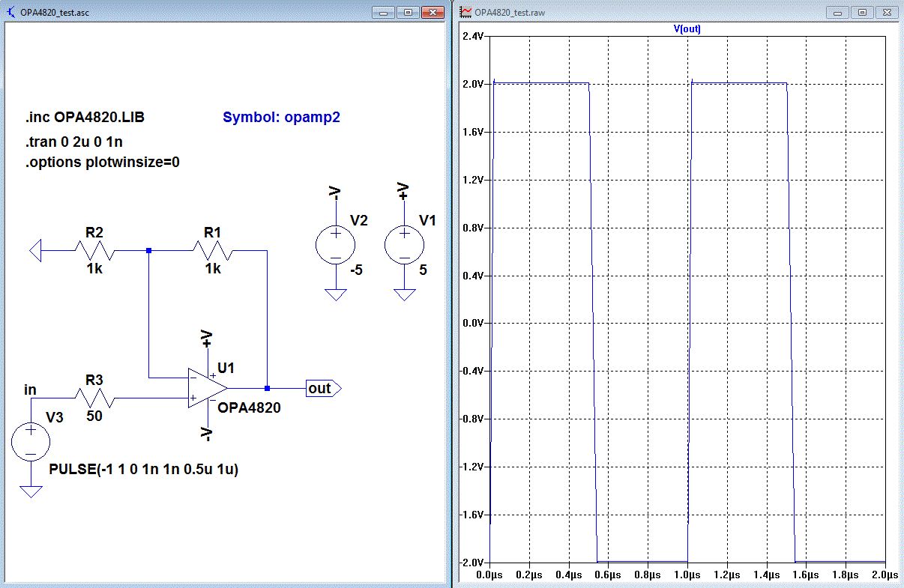Click the .options plotwinsize=0 directive
This screenshot has width=904, height=588.
(x=102, y=163)
